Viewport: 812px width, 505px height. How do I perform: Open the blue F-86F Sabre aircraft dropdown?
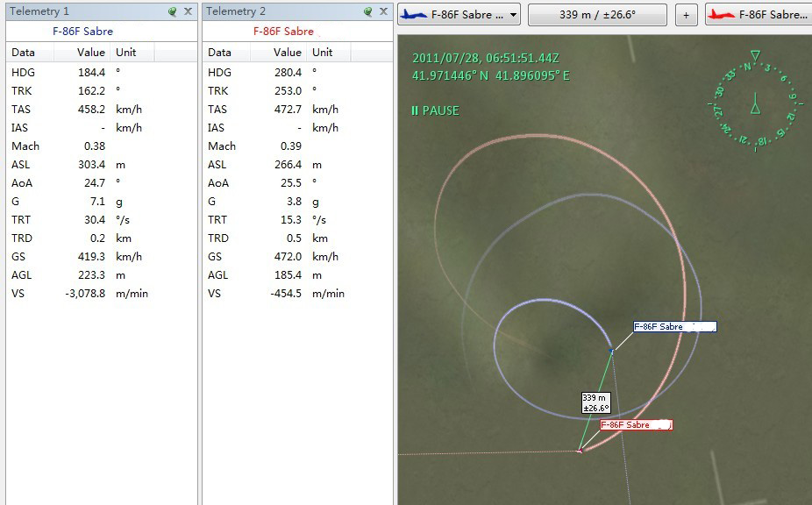coord(459,15)
